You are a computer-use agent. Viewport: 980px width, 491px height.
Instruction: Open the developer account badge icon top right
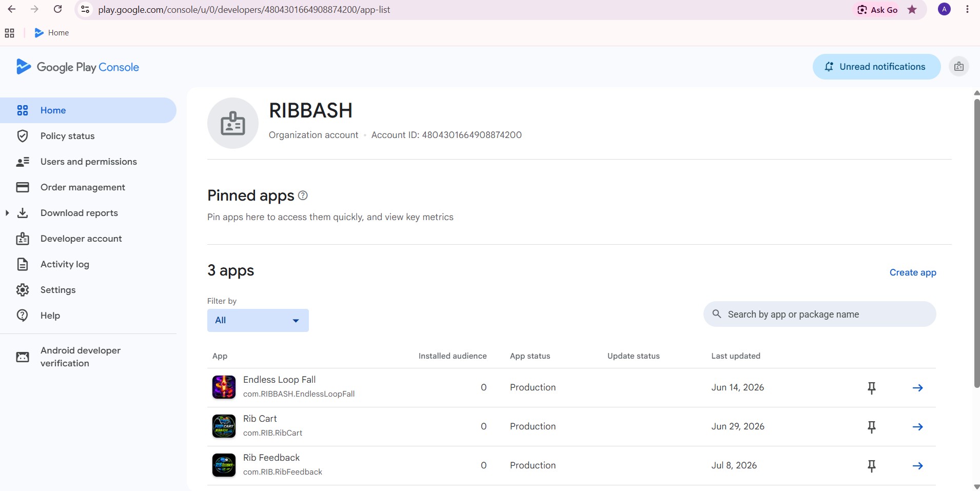click(x=958, y=67)
